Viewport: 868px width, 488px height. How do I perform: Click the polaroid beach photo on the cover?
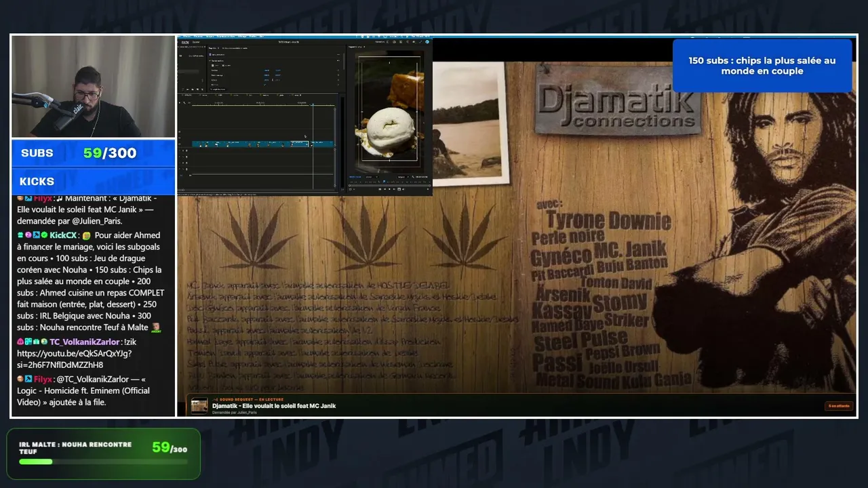(x=470, y=123)
